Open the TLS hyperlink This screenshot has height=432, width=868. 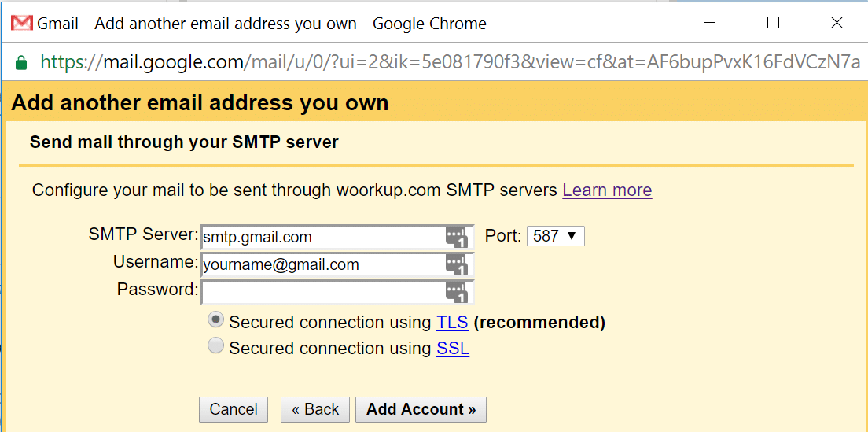coord(452,323)
